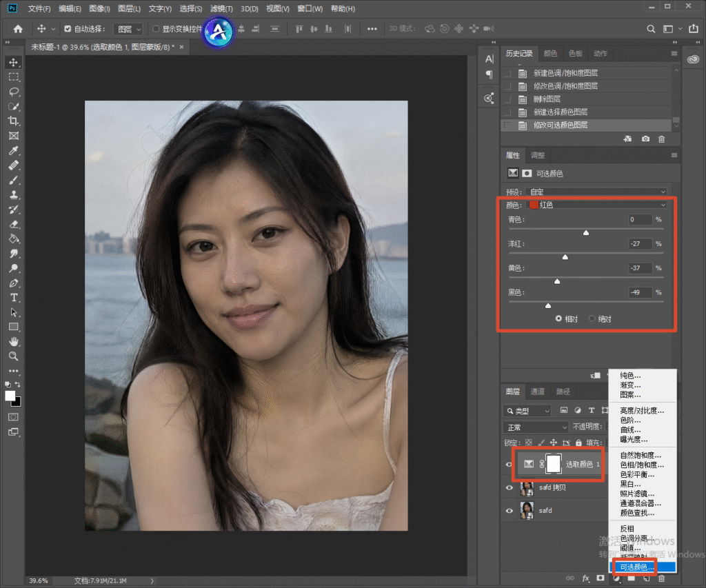Image resolution: width=706 pixels, height=588 pixels.
Task: Open the 正常 blend mode dropdown
Action: pyautogui.click(x=535, y=427)
